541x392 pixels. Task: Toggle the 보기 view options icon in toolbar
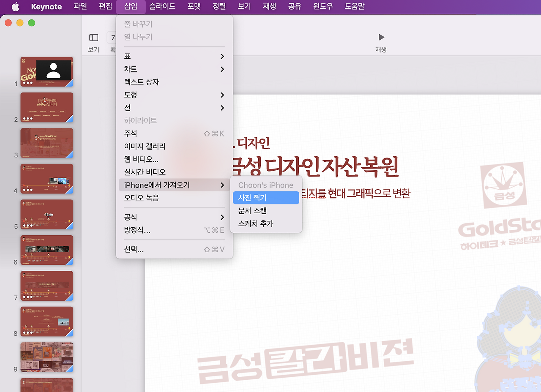(x=93, y=37)
